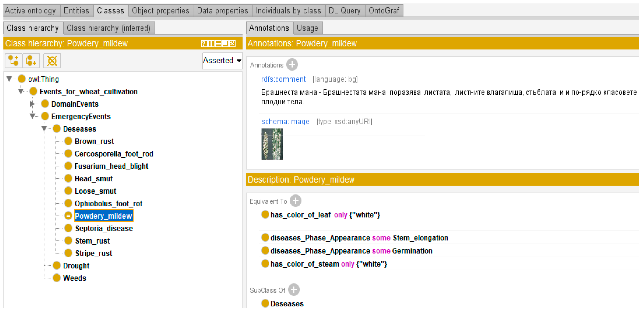
Task: Collapse the Deseases tree node
Action: coord(44,129)
